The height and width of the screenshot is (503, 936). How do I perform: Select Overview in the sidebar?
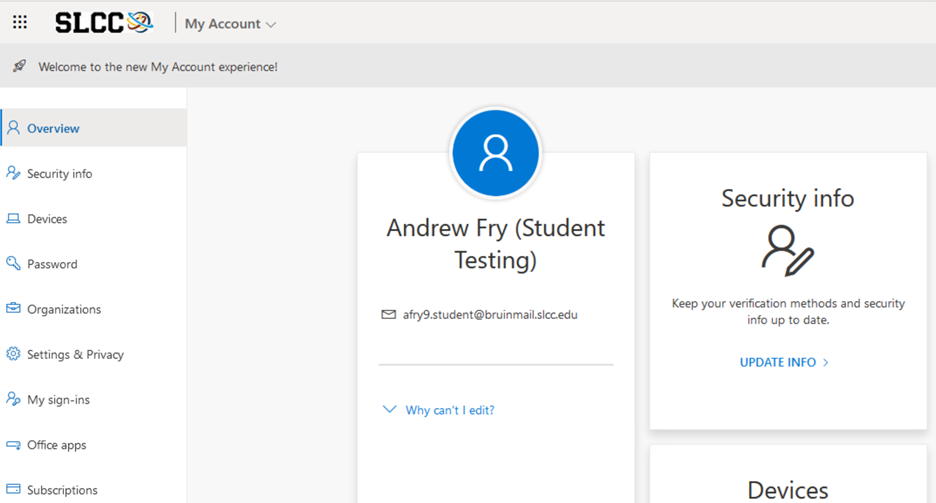pos(94,128)
